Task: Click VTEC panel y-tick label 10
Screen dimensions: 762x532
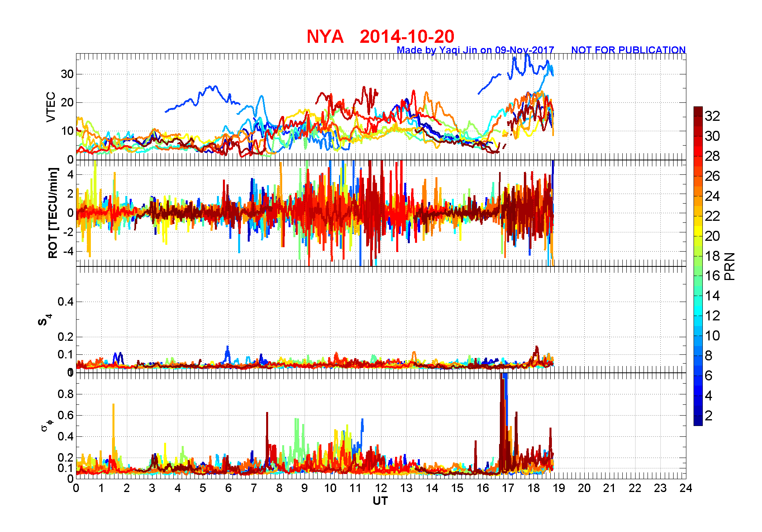Action: tap(67, 131)
